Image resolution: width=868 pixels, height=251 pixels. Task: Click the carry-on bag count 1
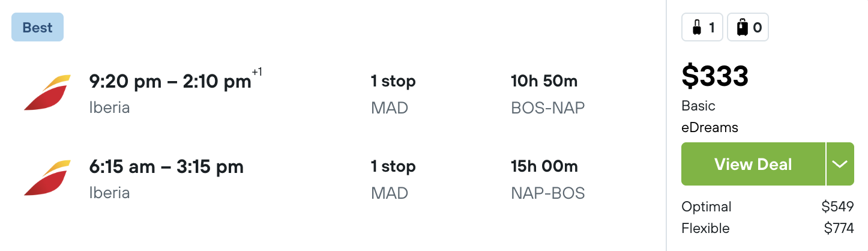(711, 28)
